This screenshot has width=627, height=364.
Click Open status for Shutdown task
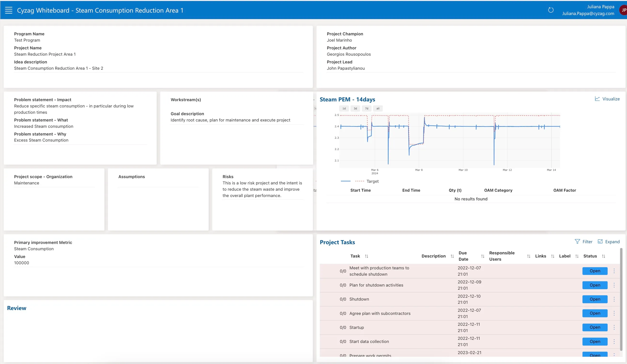[x=595, y=299]
